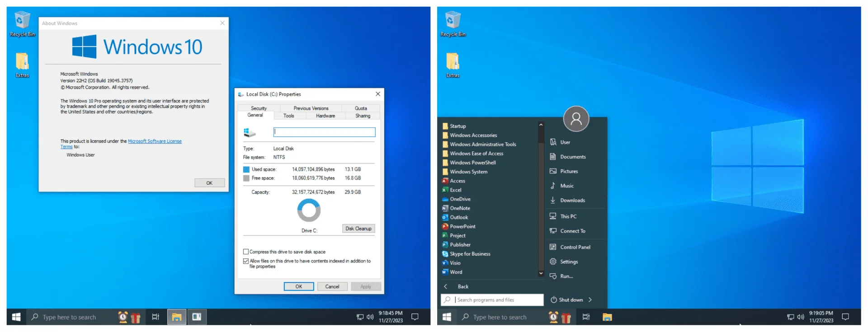Launch Excel from the programs list
This screenshot has height=332, width=868.
point(452,190)
